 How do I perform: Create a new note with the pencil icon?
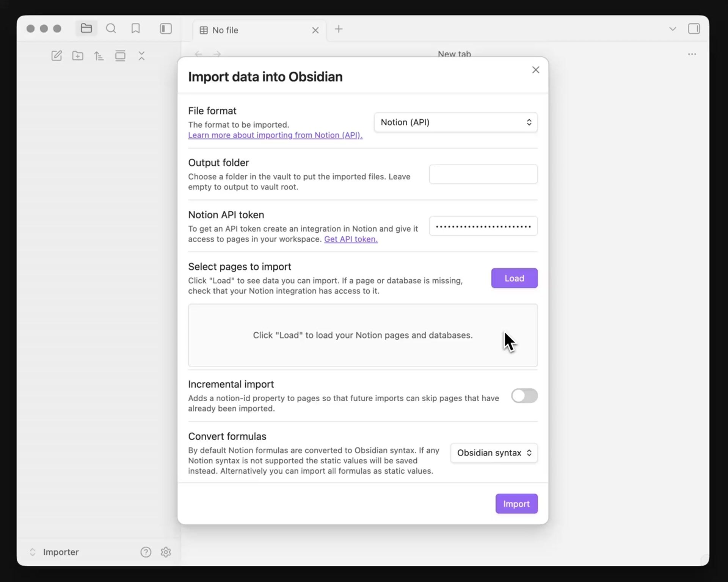coord(56,56)
